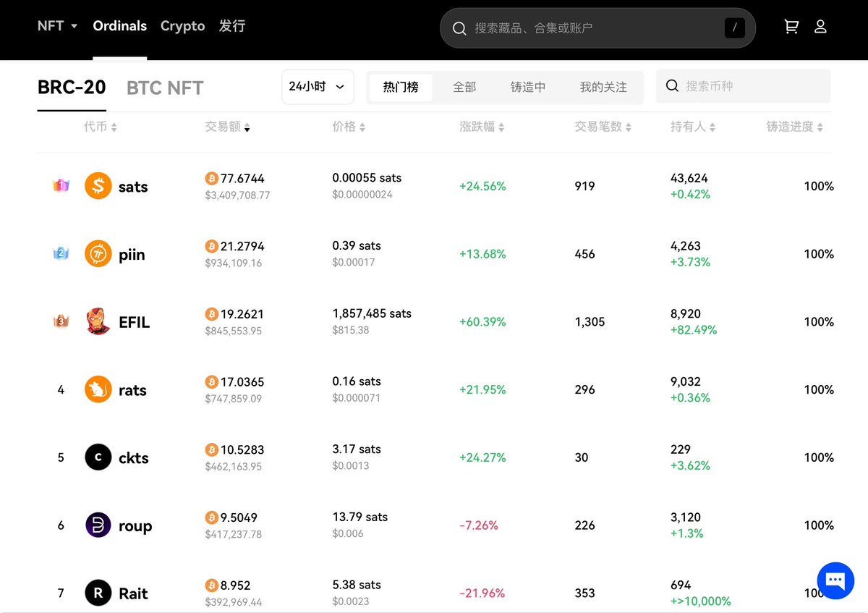
Task: Switch to the BTC NFT tab
Action: 165,88
